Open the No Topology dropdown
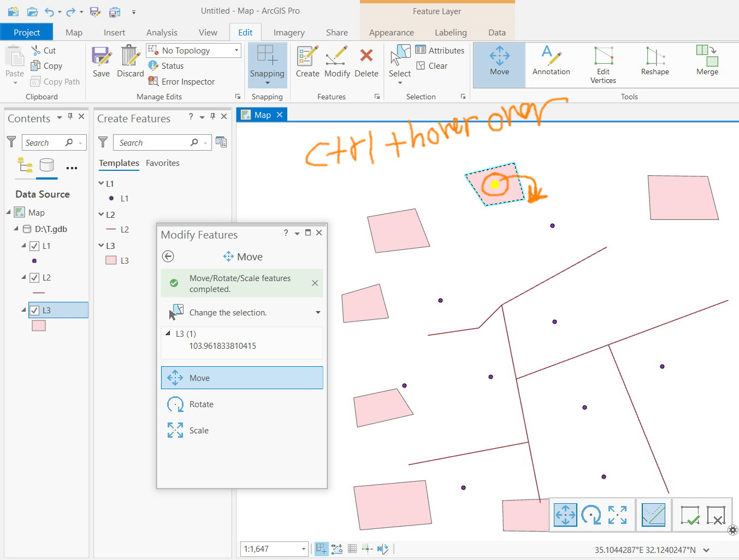Viewport: 739px width, 560px height. tap(237, 50)
